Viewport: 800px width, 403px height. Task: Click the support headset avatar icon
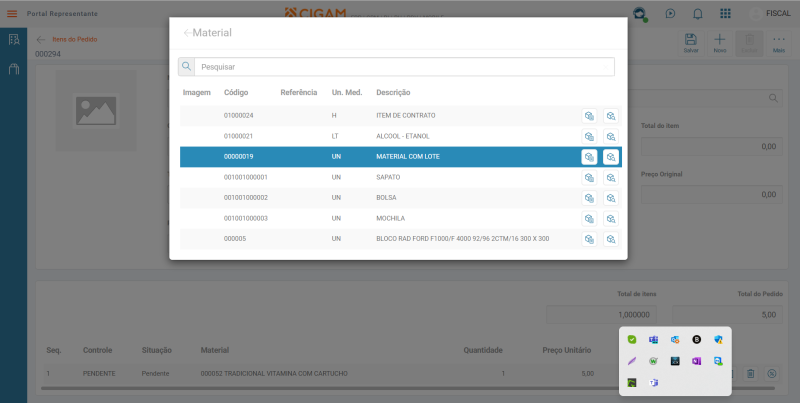pyautogui.click(x=639, y=14)
